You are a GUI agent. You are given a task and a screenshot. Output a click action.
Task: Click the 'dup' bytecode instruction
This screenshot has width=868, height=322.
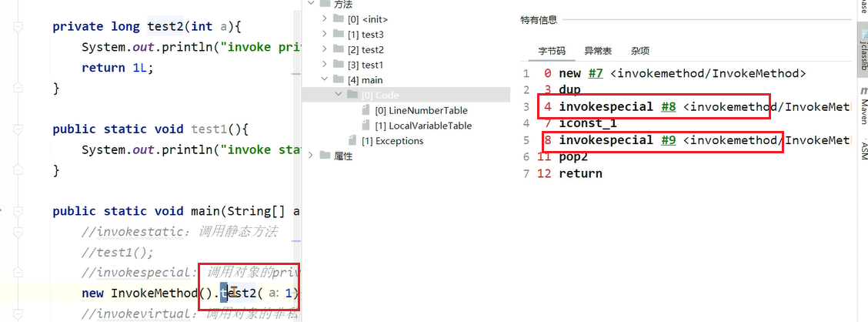569,90
